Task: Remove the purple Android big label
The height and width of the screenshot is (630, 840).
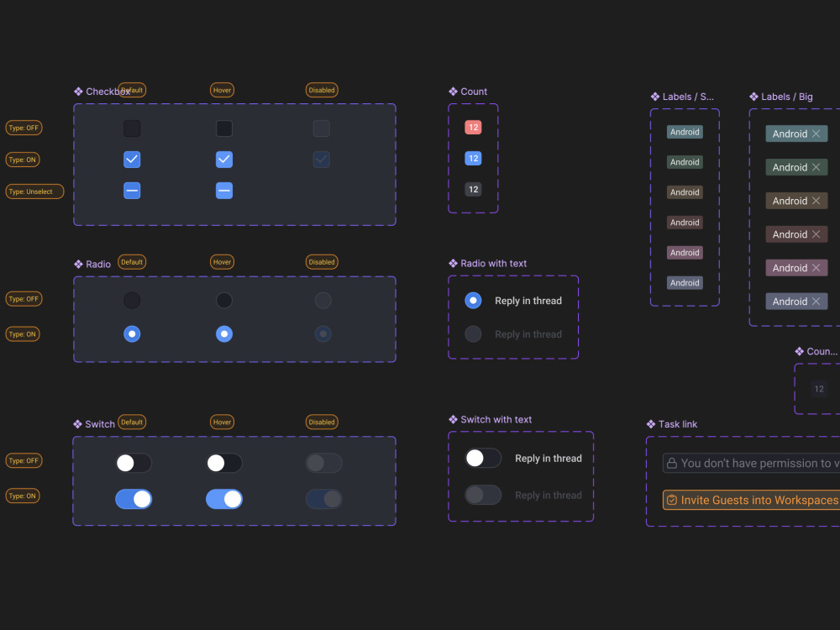Action: point(816,268)
